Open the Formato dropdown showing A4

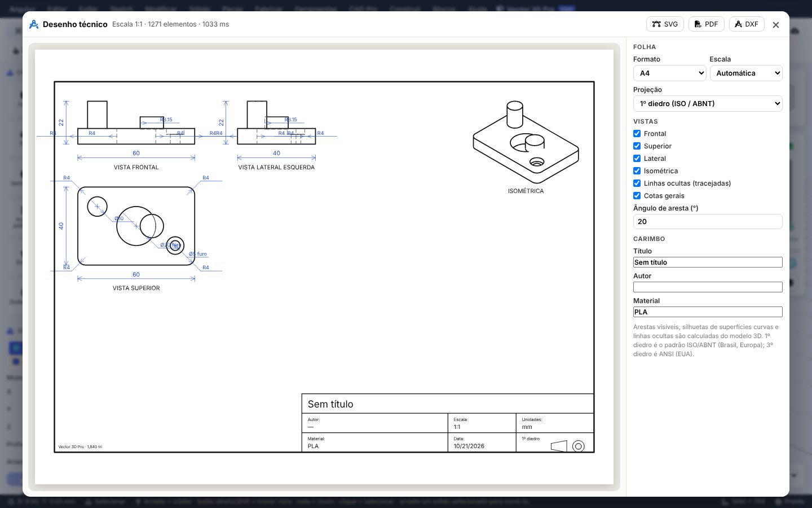click(670, 73)
